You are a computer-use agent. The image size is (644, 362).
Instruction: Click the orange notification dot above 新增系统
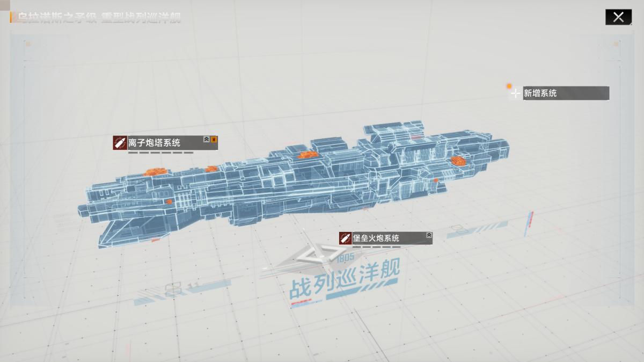click(509, 86)
